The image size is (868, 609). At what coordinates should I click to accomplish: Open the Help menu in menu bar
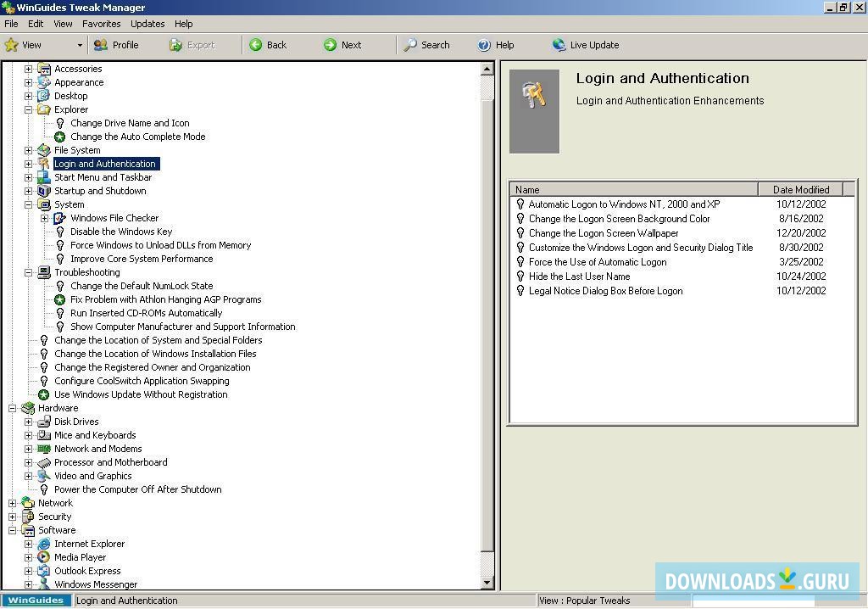point(183,24)
